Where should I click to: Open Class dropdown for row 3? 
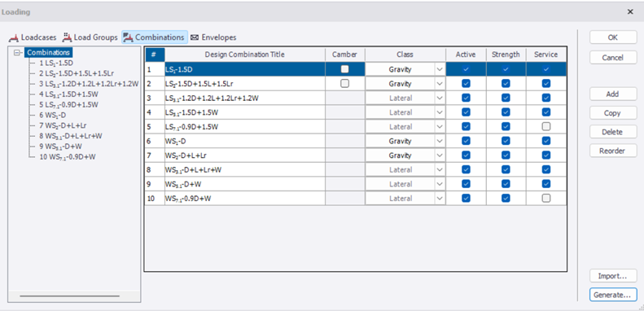440,98
